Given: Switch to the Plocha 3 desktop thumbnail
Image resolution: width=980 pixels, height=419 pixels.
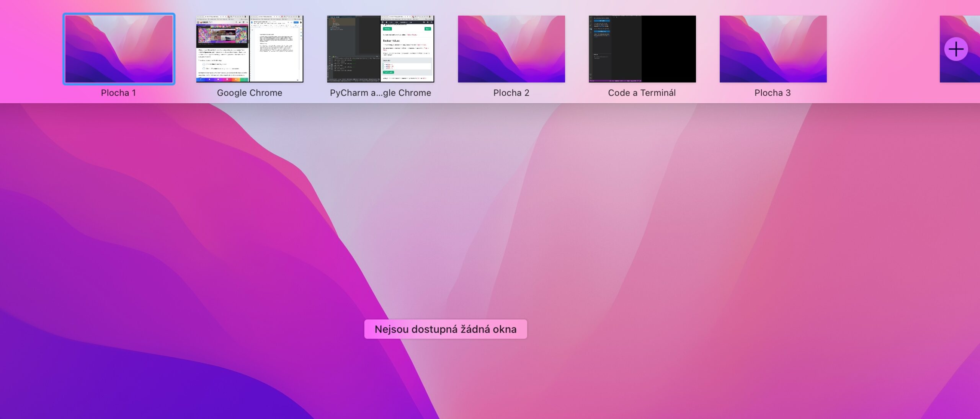Looking at the screenshot, I should pos(773,49).
